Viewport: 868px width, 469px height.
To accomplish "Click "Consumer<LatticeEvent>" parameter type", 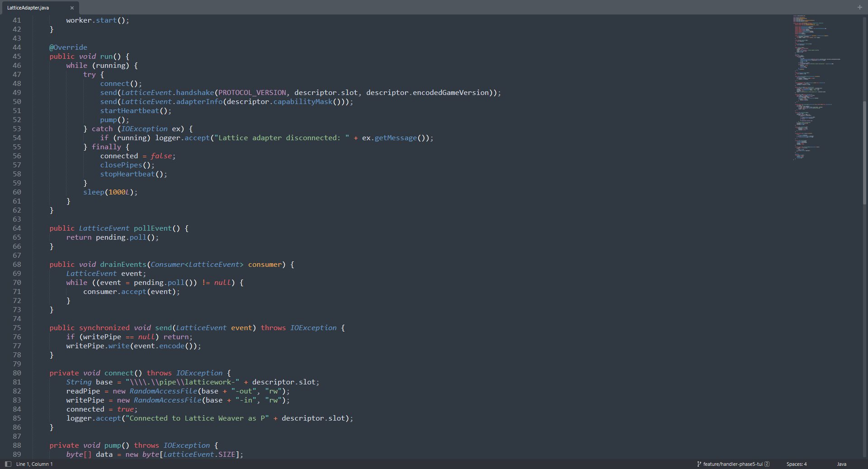I will coord(197,265).
